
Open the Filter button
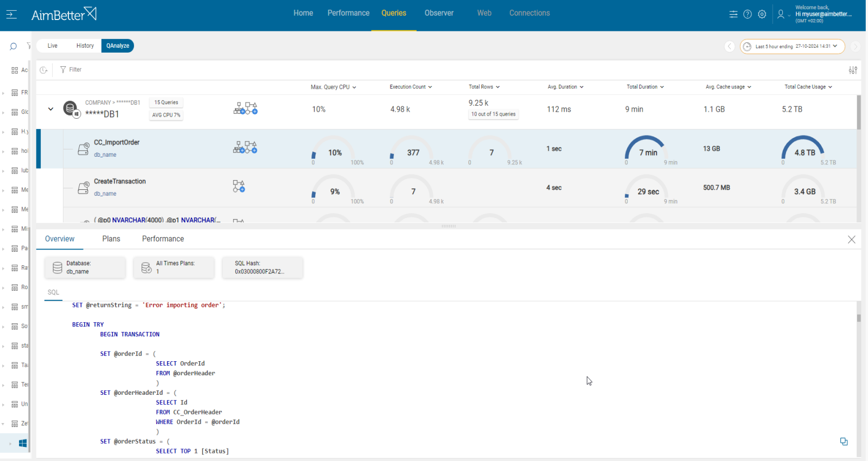pos(71,70)
